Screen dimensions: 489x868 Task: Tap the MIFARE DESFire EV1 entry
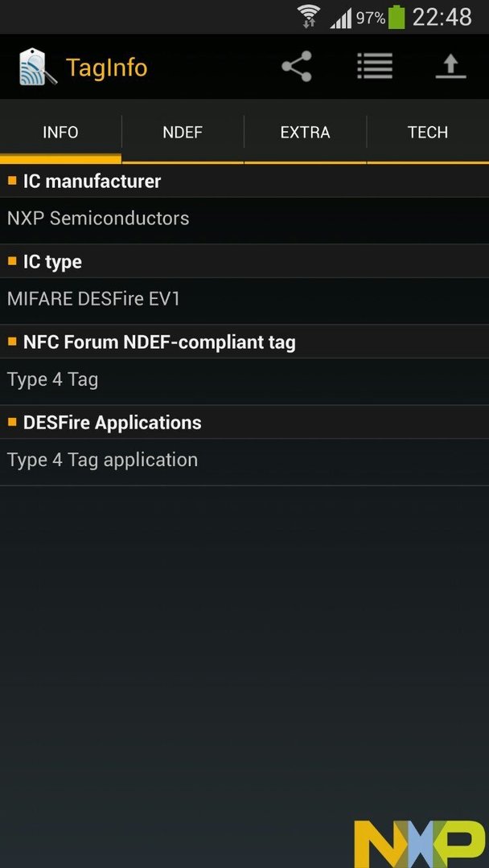point(244,300)
